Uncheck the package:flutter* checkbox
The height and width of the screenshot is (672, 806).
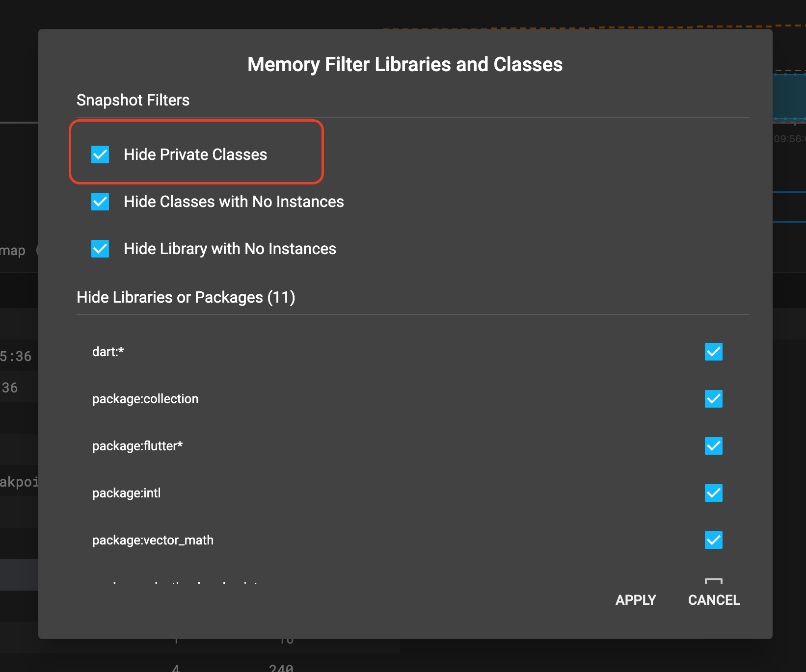pyautogui.click(x=713, y=446)
